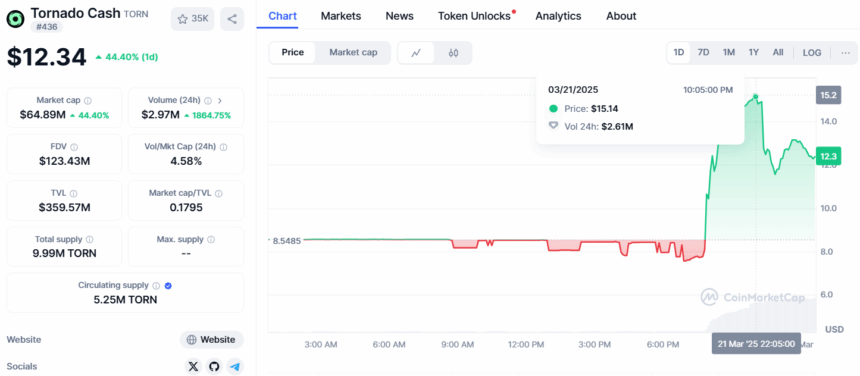The width and height of the screenshot is (860, 376).
Task: Expand Volume (24h) chevron arrow
Action: coord(220,101)
